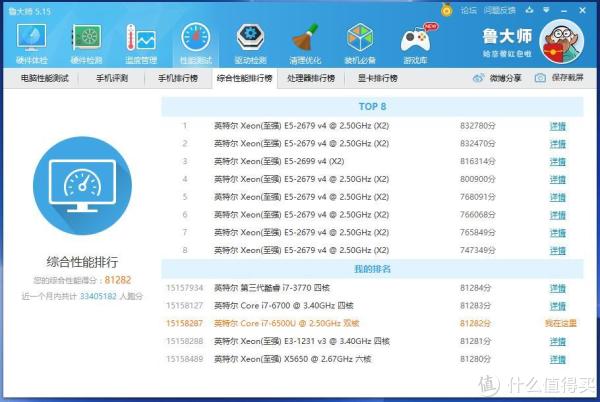Open 详情 for rank 5 score 768091
The image size is (600, 402).
558,197
